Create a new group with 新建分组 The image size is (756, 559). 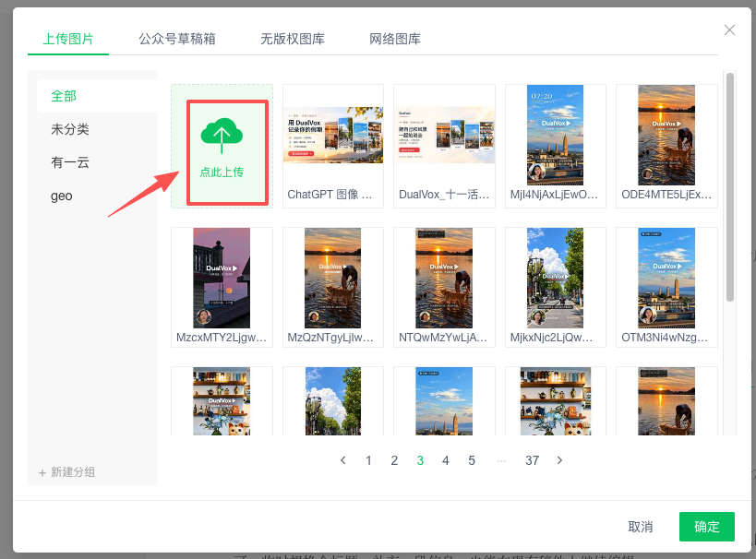67,472
